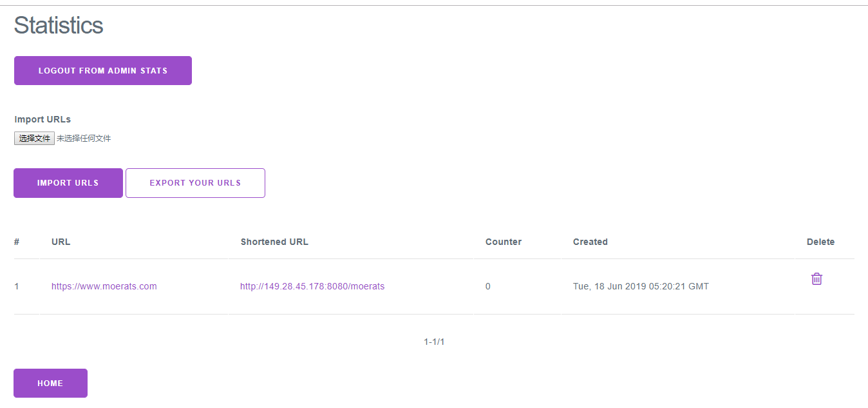Click the created date Tue, 18 Jun 2019

(x=641, y=287)
